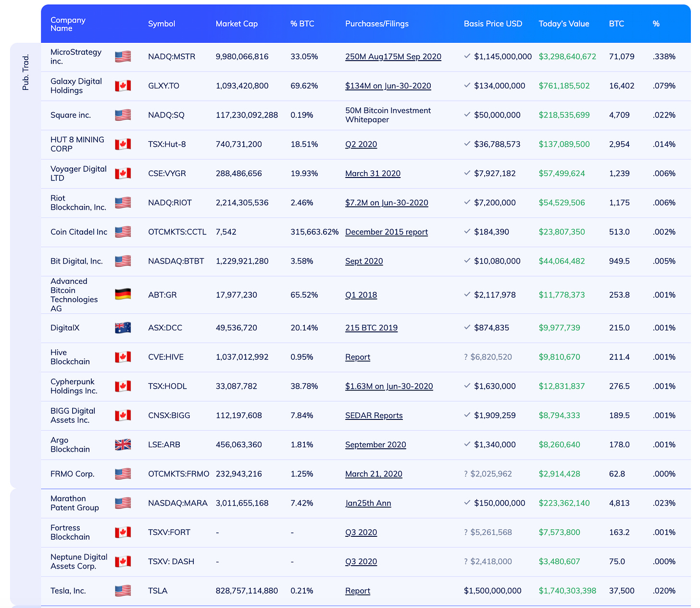Click the ? $6,820,520 basis price cell

[488, 357]
